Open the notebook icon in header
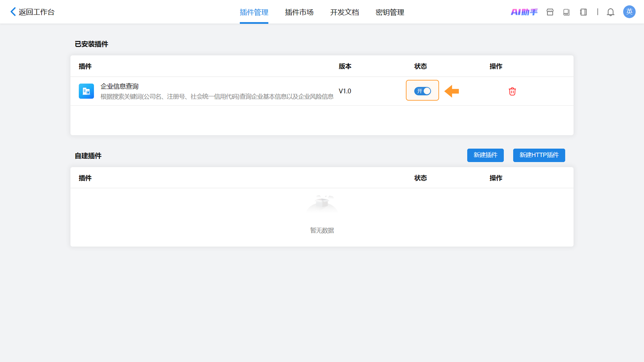The image size is (644, 362). click(583, 12)
